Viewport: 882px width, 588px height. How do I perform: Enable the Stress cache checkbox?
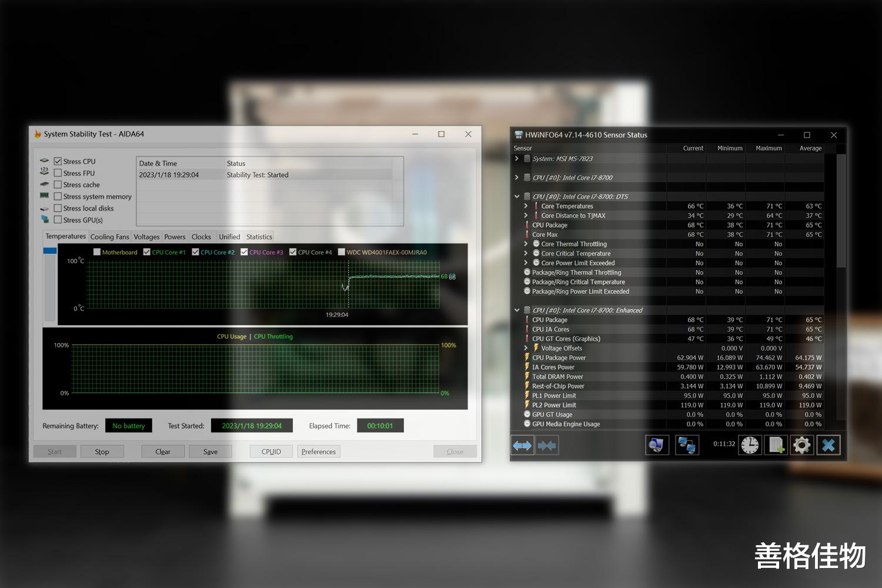click(58, 185)
